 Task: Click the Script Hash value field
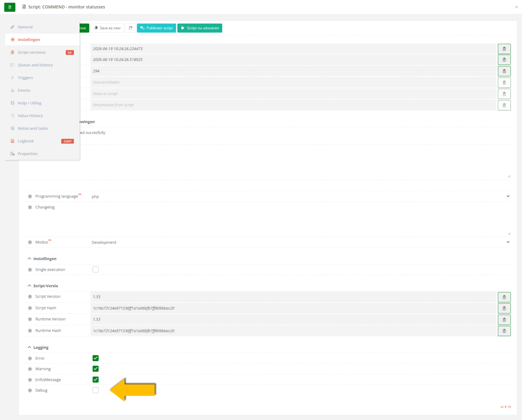pyautogui.click(x=293, y=308)
